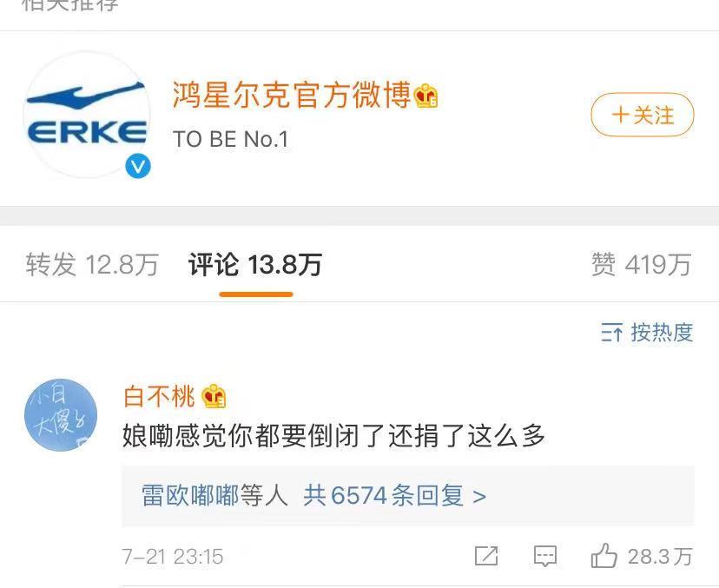
Task: Click the sort icon beside 按热度
Action: click(x=611, y=333)
